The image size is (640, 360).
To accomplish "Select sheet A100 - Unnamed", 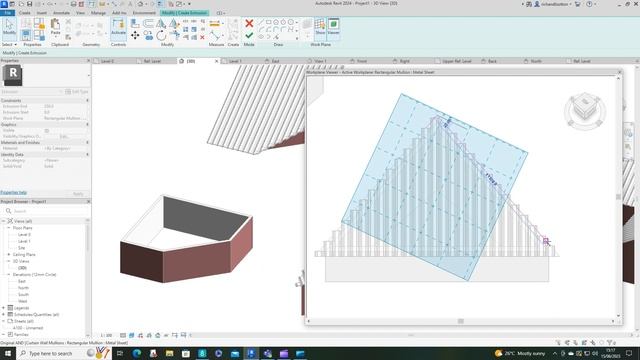I will 28,328.
